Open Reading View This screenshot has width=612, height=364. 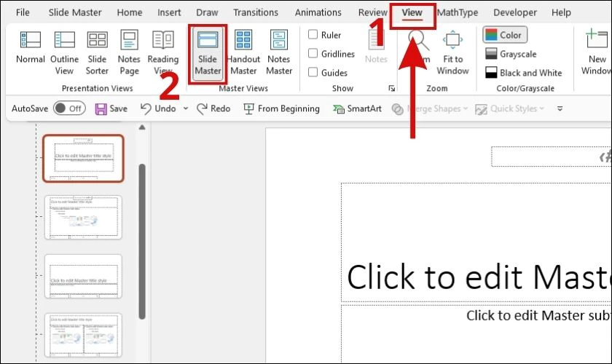pyautogui.click(x=162, y=53)
